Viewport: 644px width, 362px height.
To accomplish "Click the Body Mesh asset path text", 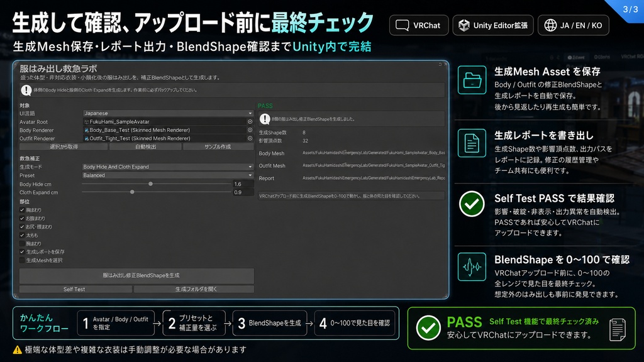I will tap(374, 153).
